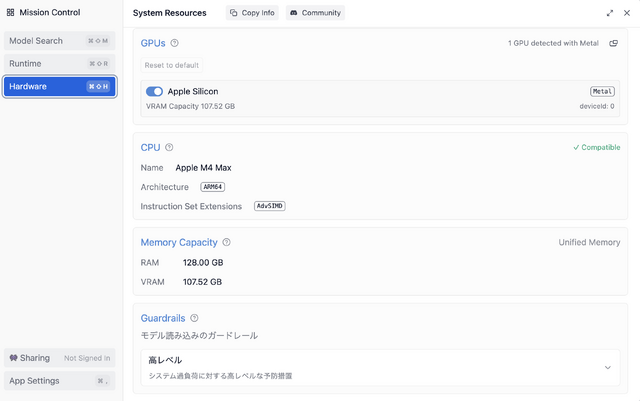This screenshot has height=401, width=640.
Task: Click the VRAM value 107.52 GB
Action: click(x=202, y=282)
